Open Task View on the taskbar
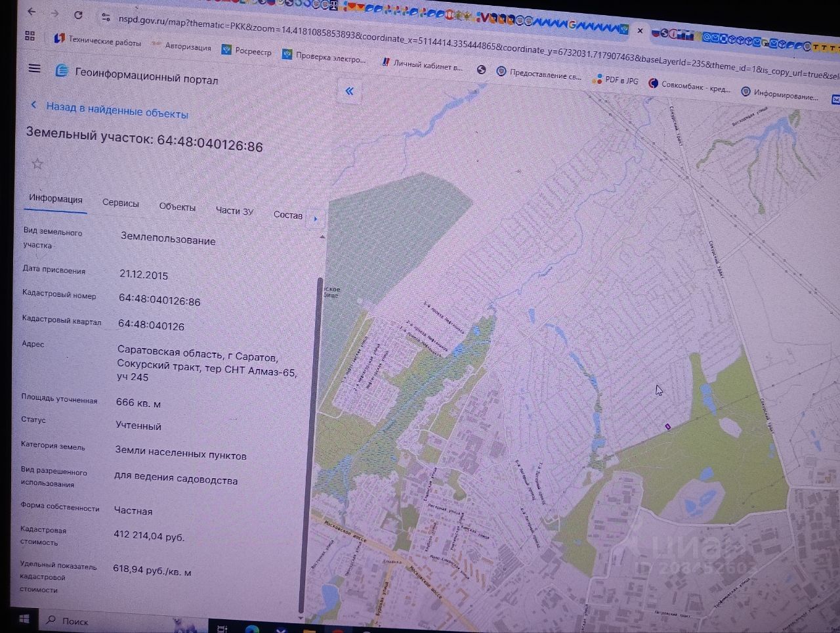Image resolution: width=840 pixels, height=633 pixels. point(222,628)
